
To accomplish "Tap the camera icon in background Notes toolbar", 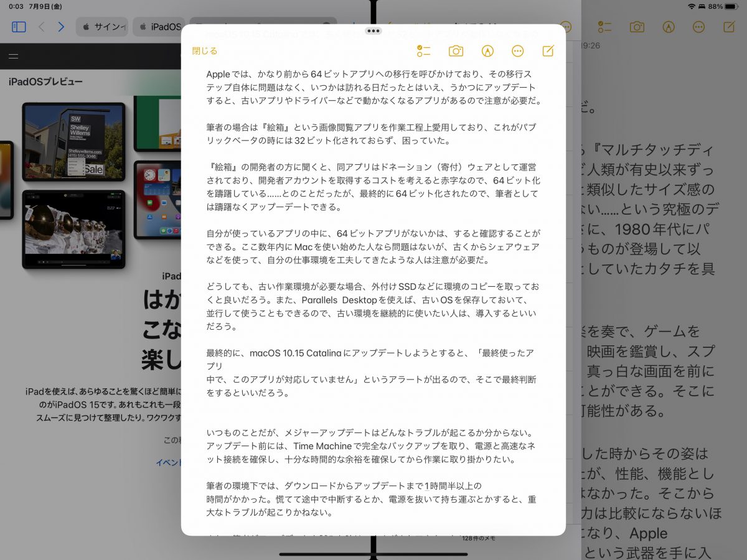I will 636,27.
